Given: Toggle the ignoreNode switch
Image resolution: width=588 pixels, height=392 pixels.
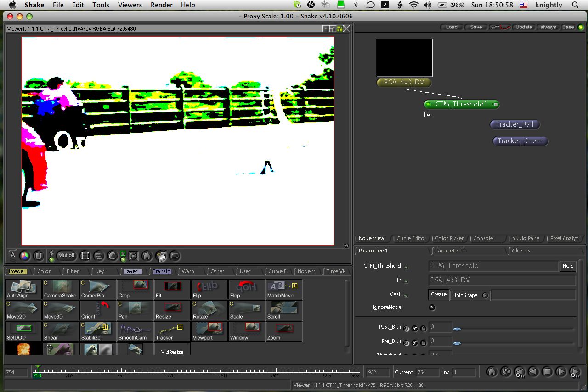Looking at the screenshot, I should point(432,307).
